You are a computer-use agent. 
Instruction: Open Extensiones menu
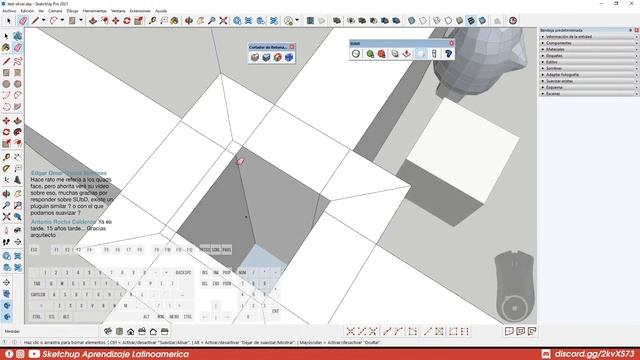[140, 11]
